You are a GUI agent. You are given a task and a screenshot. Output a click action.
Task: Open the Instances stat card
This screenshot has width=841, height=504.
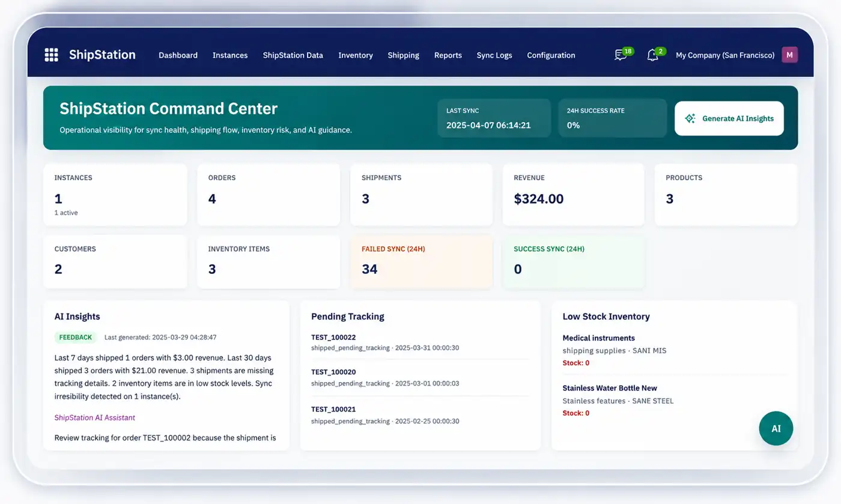tap(115, 195)
